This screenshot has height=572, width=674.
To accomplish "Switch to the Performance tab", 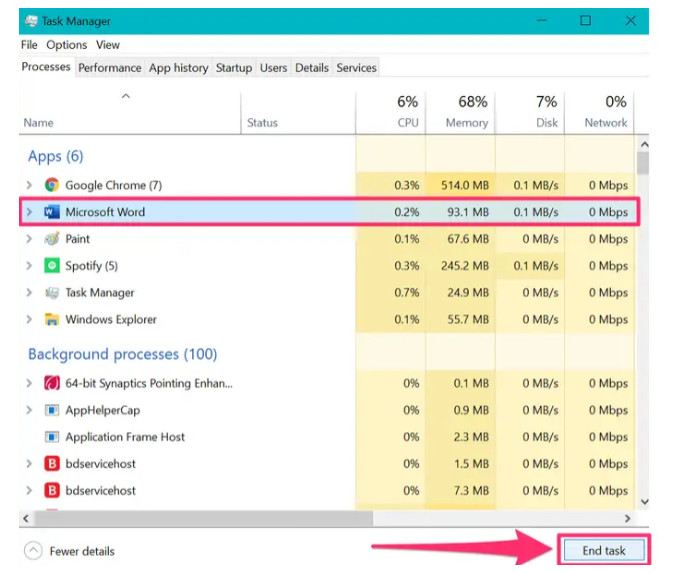I will point(110,68).
